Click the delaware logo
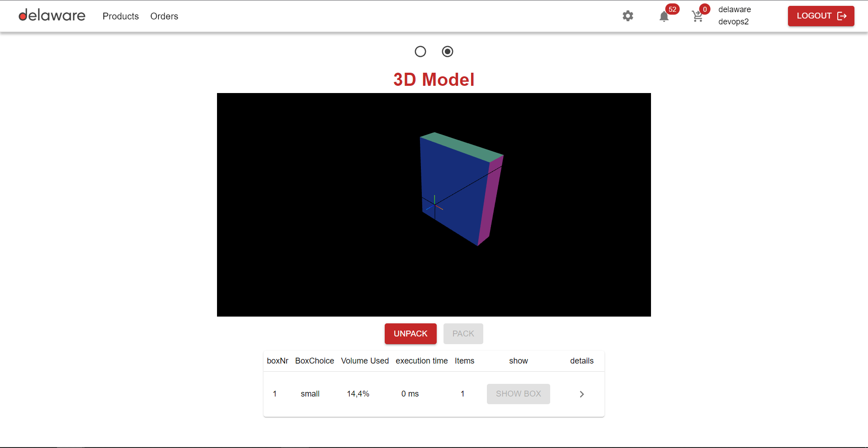 click(x=52, y=16)
